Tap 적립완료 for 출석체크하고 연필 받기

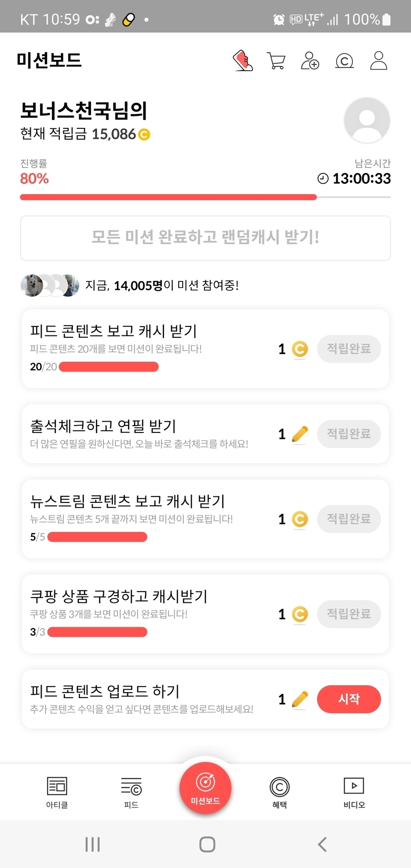(x=349, y=434)
